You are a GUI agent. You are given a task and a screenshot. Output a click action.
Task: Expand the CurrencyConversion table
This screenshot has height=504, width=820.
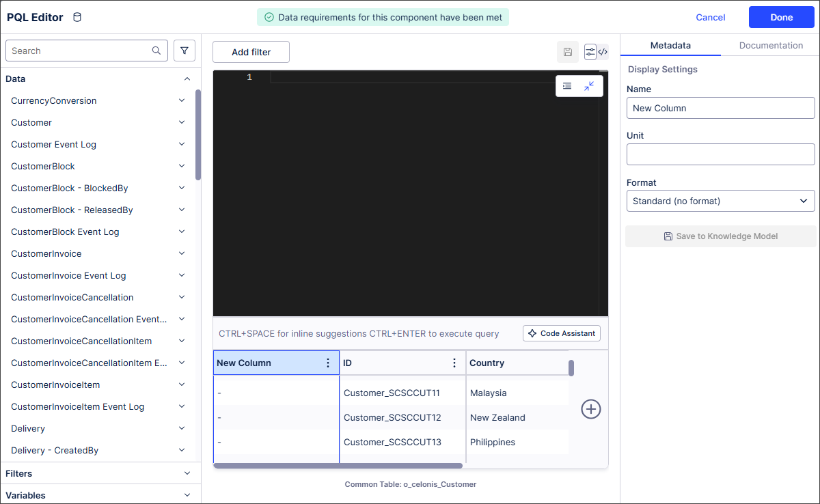pyautogui.click(x=182, y=100)
